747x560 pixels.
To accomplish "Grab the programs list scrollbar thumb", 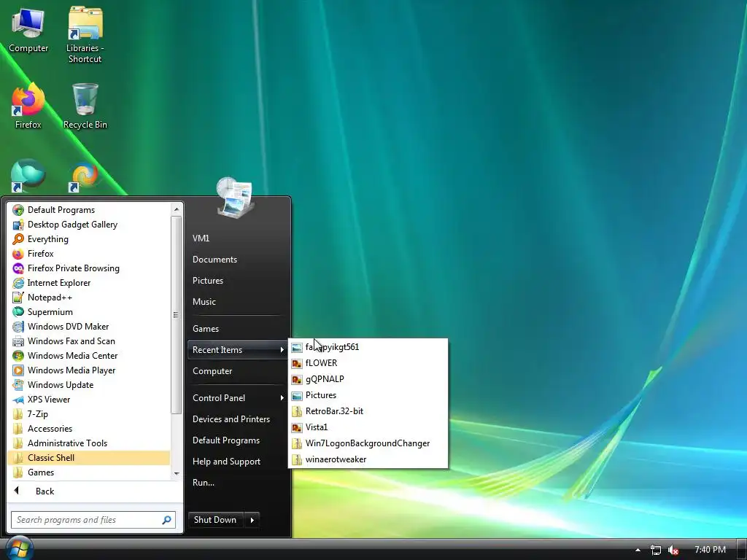I will click(177, 315).
